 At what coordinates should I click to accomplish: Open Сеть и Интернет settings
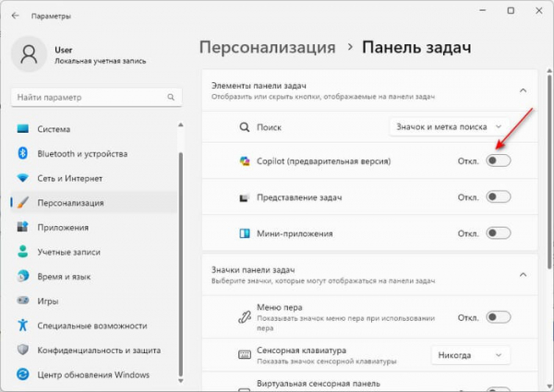pyautogui.click(x=93, y=179)
